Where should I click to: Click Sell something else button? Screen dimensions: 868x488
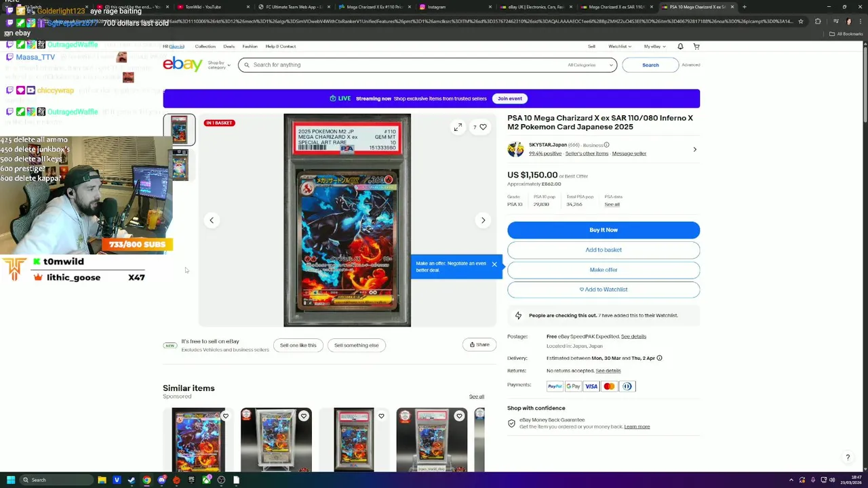click(356, 345)
